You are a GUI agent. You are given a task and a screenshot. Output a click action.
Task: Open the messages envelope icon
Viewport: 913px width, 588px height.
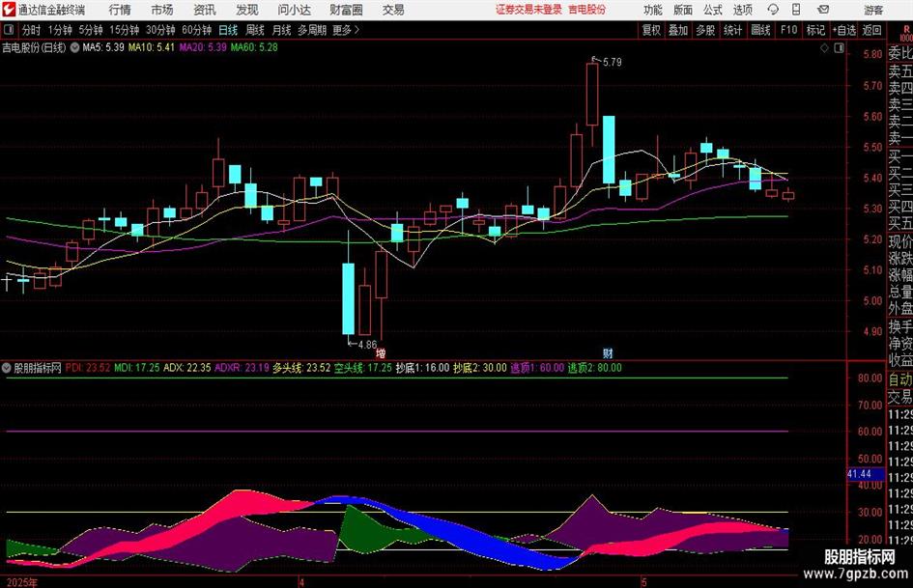[823, 10]
